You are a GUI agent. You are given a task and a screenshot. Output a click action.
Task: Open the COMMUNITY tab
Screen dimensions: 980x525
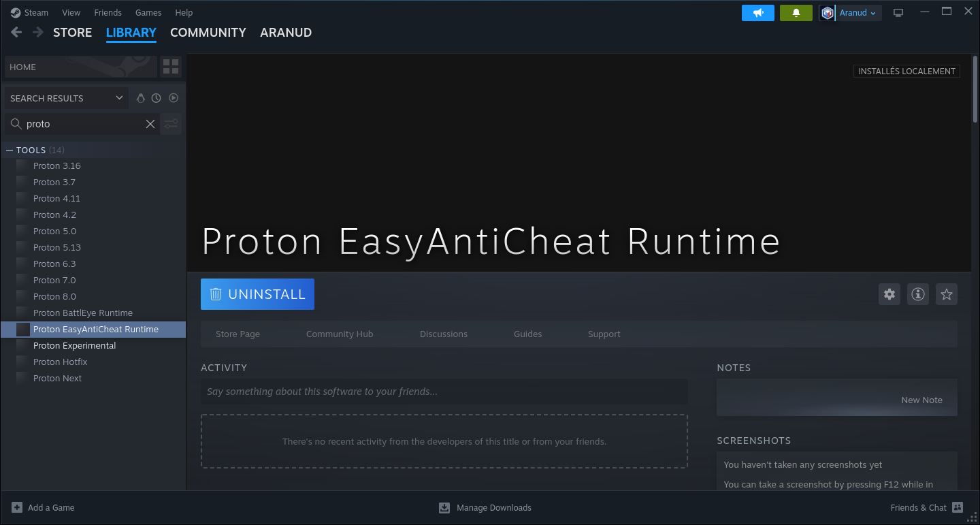click(x=208, y=32)
